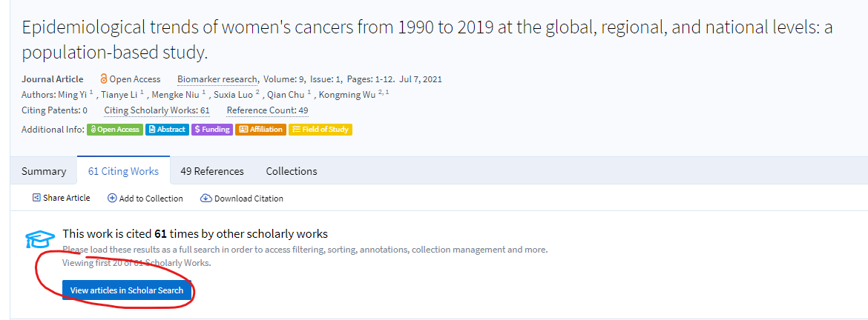The width and height of the screenshot is (868, 320).
Task: Follow the Reference Count: 49 link
Action: pyautogui.click(x=267, y=110)
